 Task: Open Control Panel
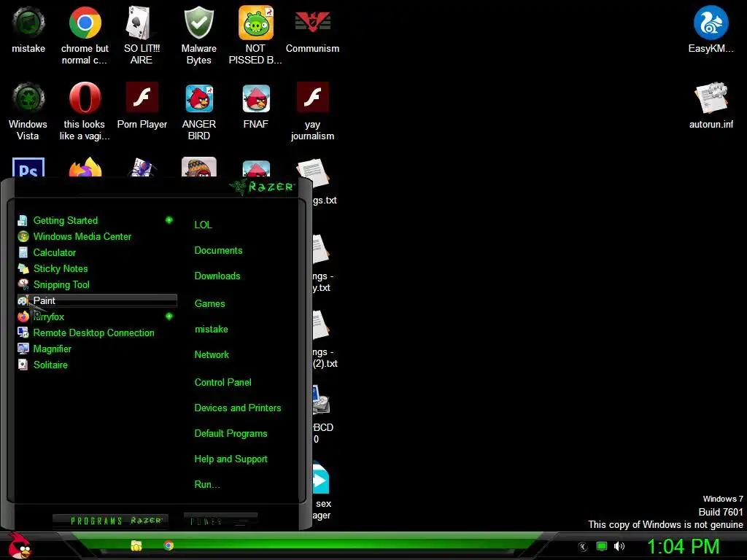click(x=222, y=382)
